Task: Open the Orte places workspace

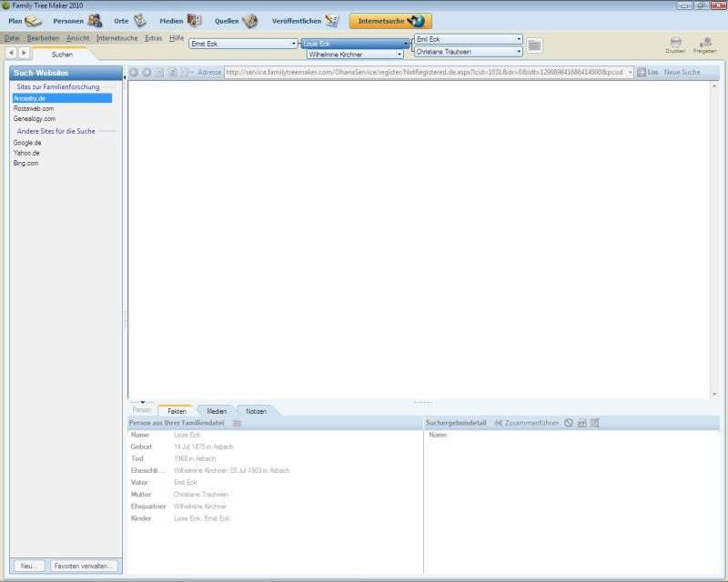Action: [x=130, y=21]
